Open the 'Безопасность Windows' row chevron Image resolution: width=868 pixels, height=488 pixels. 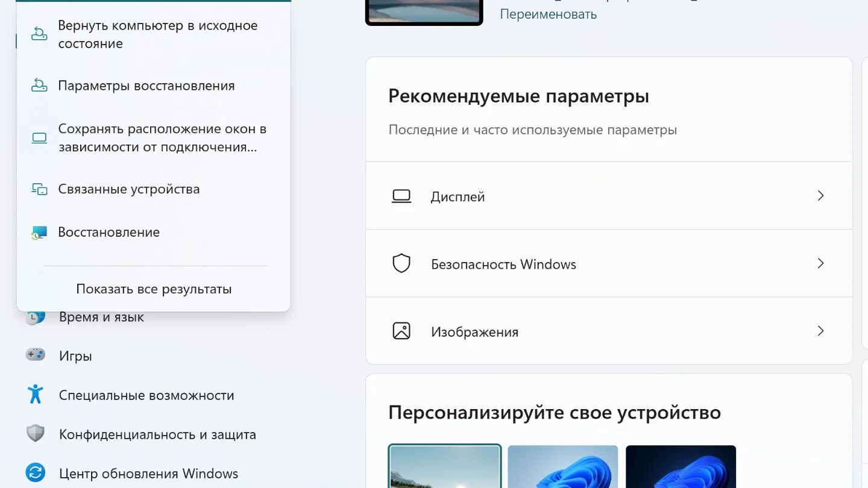coord(820,263)
